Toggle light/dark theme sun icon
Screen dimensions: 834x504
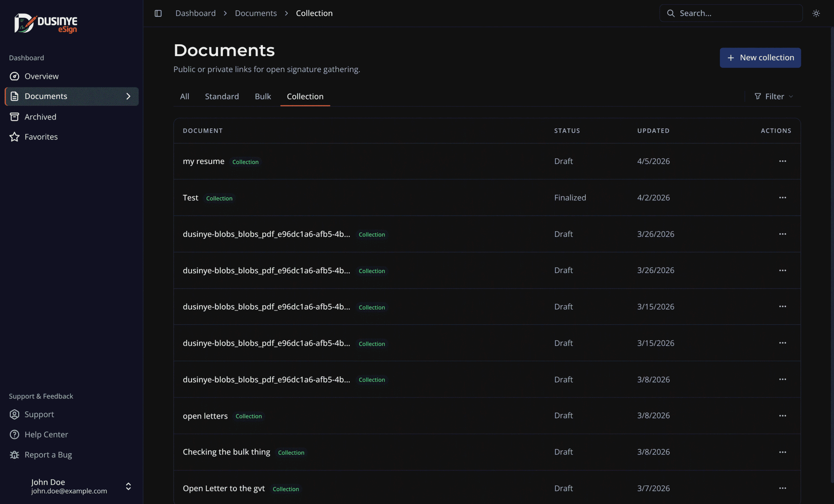(x=816, y=13)
